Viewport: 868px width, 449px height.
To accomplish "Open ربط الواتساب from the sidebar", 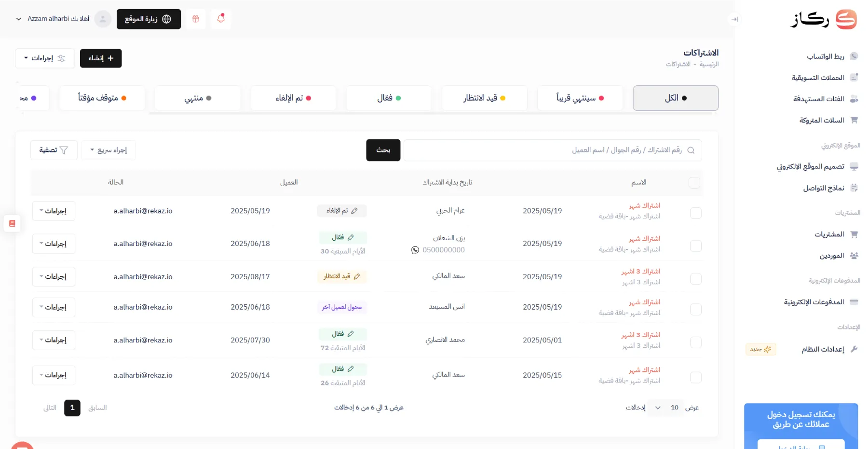I will [x=825, y=56].
